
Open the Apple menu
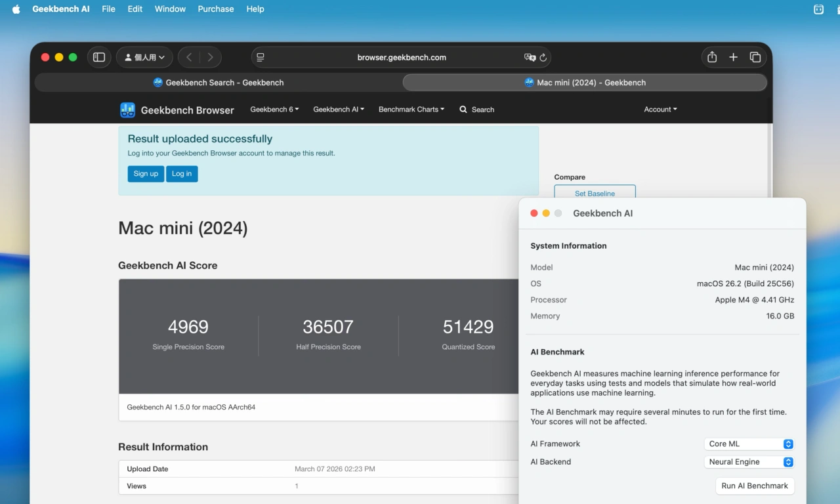pos(16,9)
